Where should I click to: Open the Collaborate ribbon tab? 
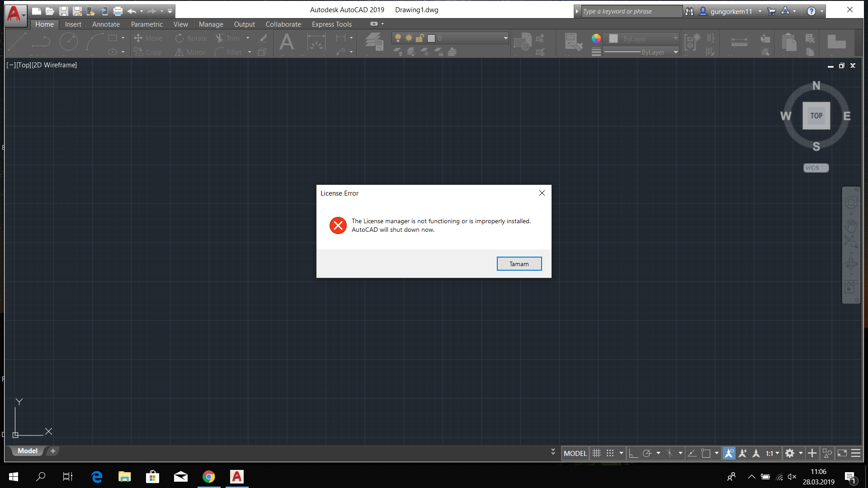click(x=283, y=24)
